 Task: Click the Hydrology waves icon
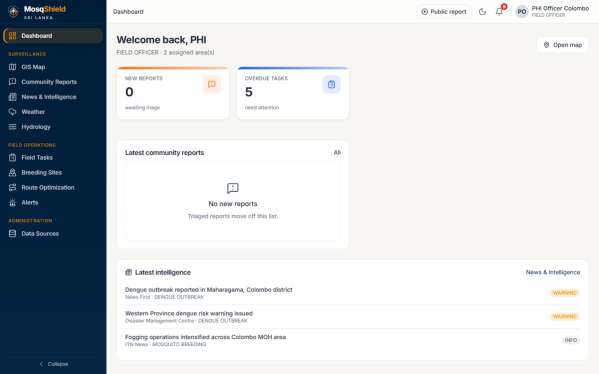[x=13, y=127]
